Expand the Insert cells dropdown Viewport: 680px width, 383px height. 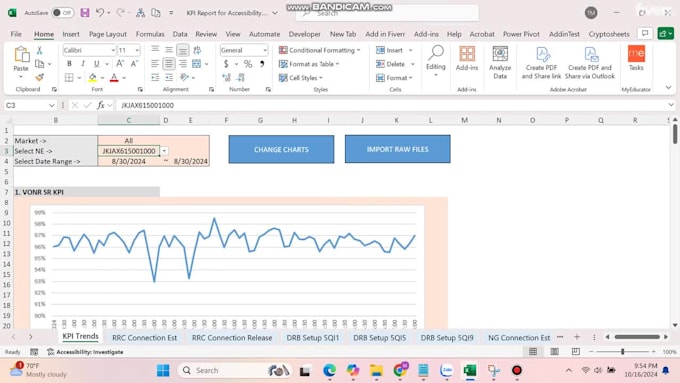[x=411, y=50]
